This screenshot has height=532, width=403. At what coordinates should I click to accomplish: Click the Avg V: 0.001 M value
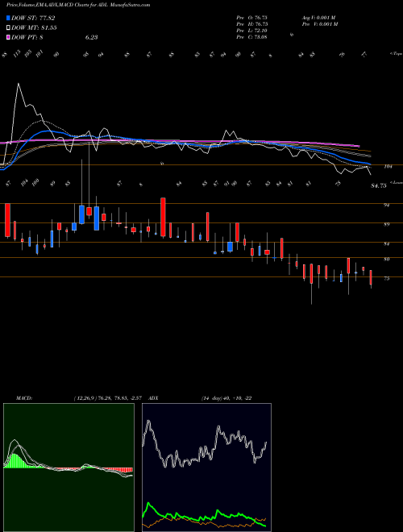pyautogui.click(x=319, y=18)
